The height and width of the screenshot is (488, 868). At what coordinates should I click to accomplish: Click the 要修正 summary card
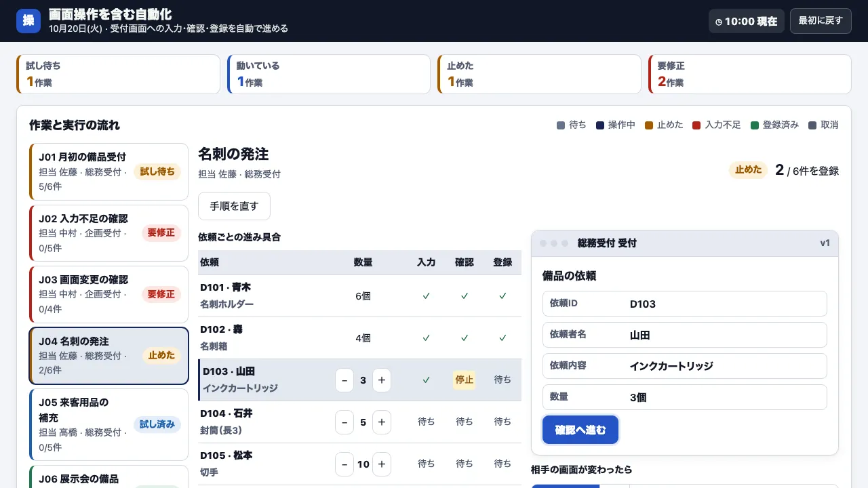749,74
